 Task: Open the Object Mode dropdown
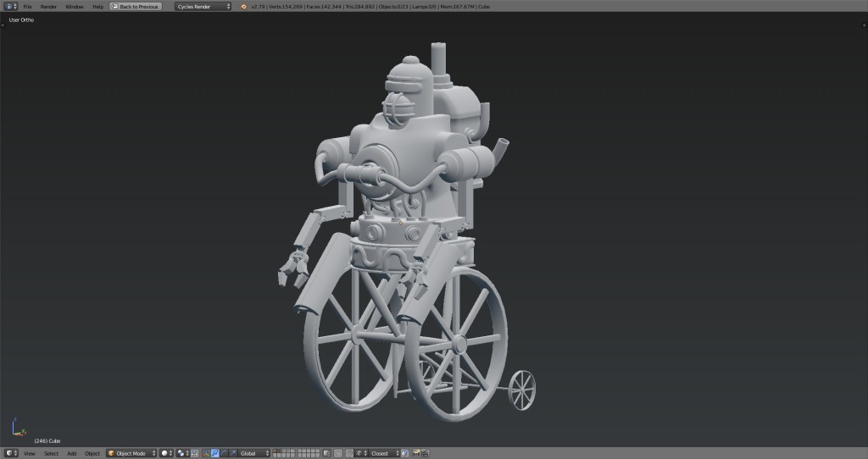coord(131,453)
